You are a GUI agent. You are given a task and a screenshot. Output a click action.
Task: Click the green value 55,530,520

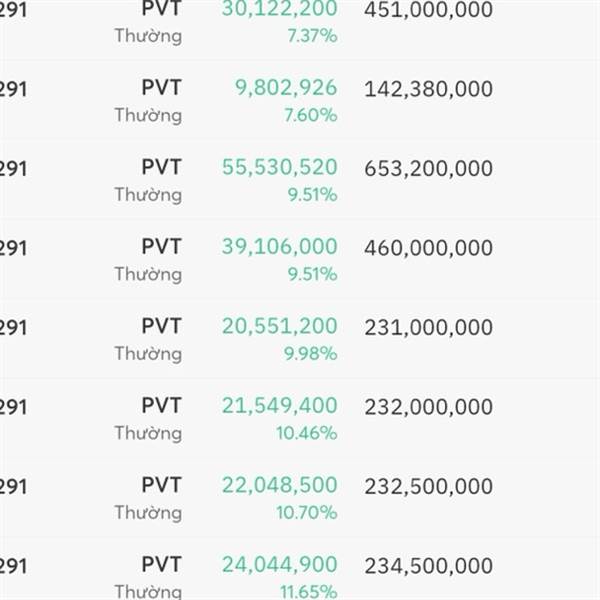[279, 167]
